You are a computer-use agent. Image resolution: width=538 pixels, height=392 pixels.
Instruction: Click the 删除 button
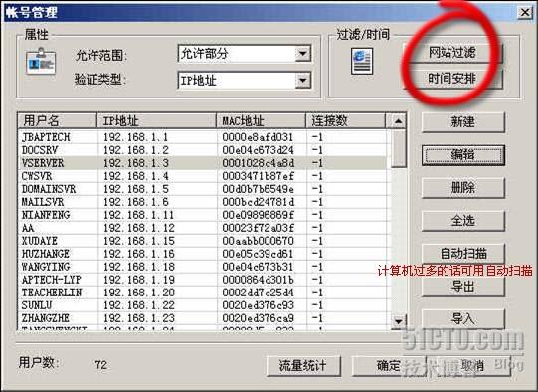tap(462, 187)
